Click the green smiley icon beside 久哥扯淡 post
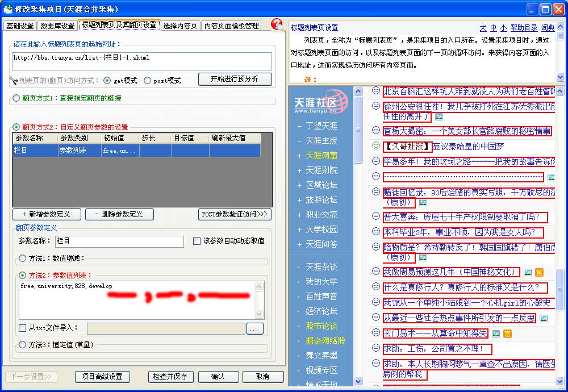The width and height of the screenshot is (568, 392). (x=376, y=145)
